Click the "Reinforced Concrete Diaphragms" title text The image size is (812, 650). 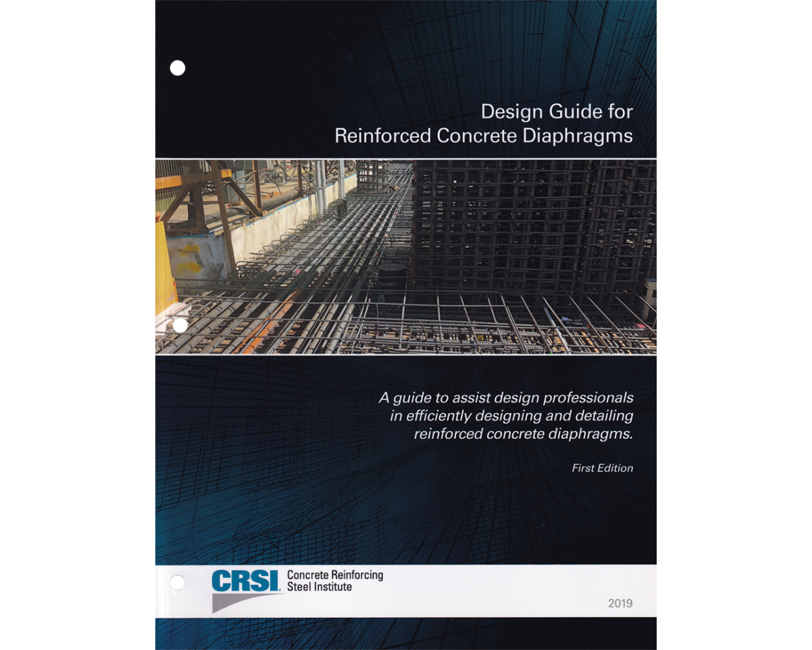click(x=483, y=136)
